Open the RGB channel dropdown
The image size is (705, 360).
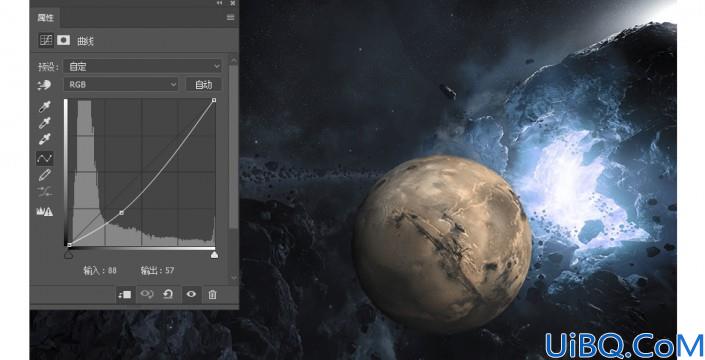pyautogui.click(x=121, y=84)
